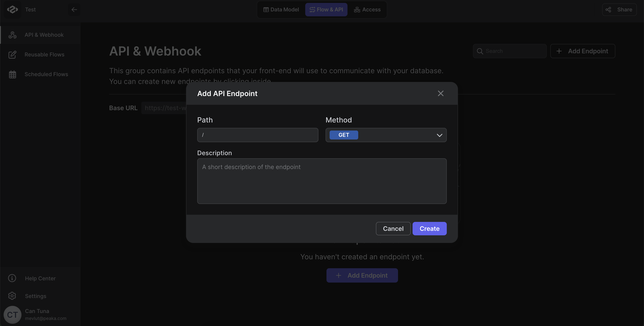Viewport: 644px width, 326px height.
Task: Click the bottom Add Endpoint button
Action: tap(362, 275)
